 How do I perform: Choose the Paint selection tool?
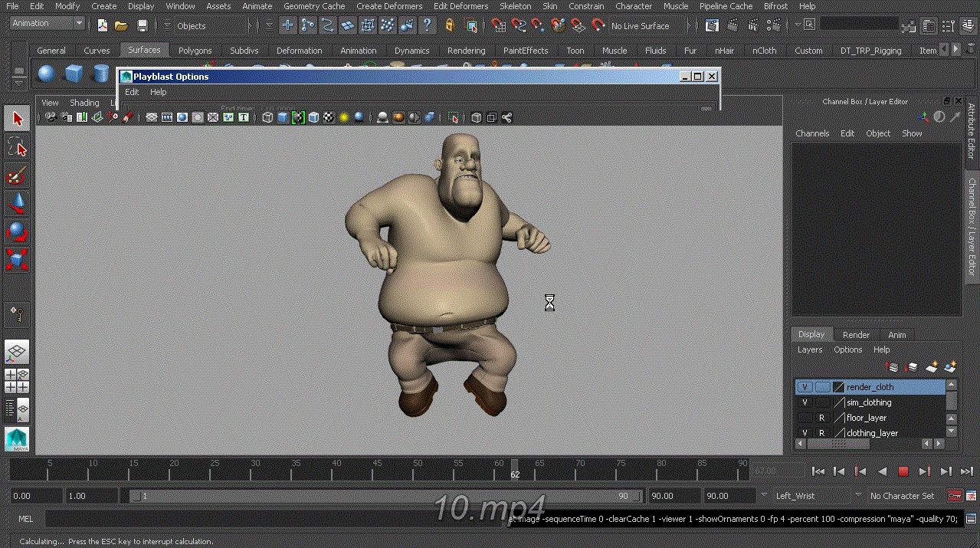(x=17, y=175)
